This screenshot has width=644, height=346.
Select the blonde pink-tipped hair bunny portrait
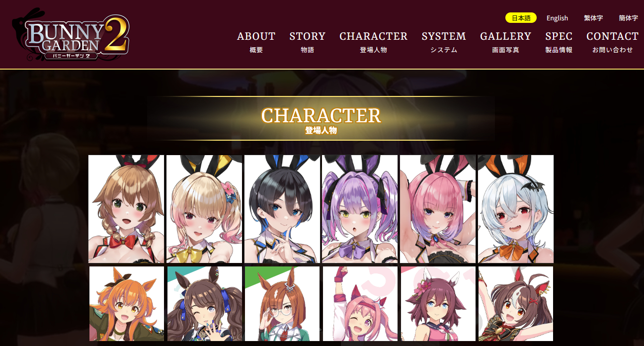coord(204,209)
